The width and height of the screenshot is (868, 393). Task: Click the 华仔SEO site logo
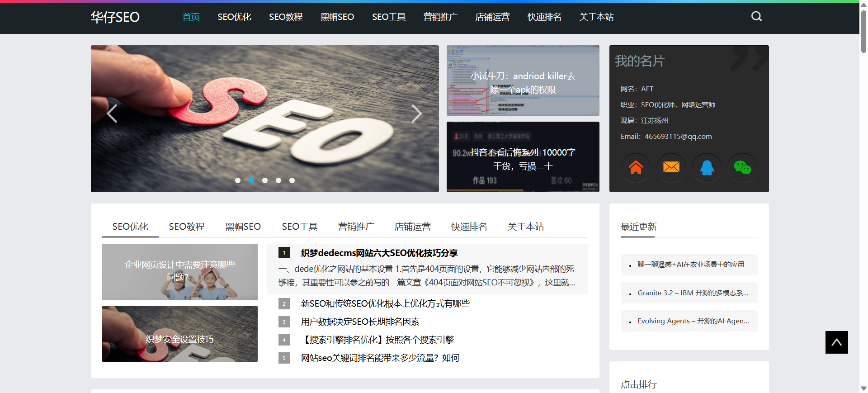(115, 17)
